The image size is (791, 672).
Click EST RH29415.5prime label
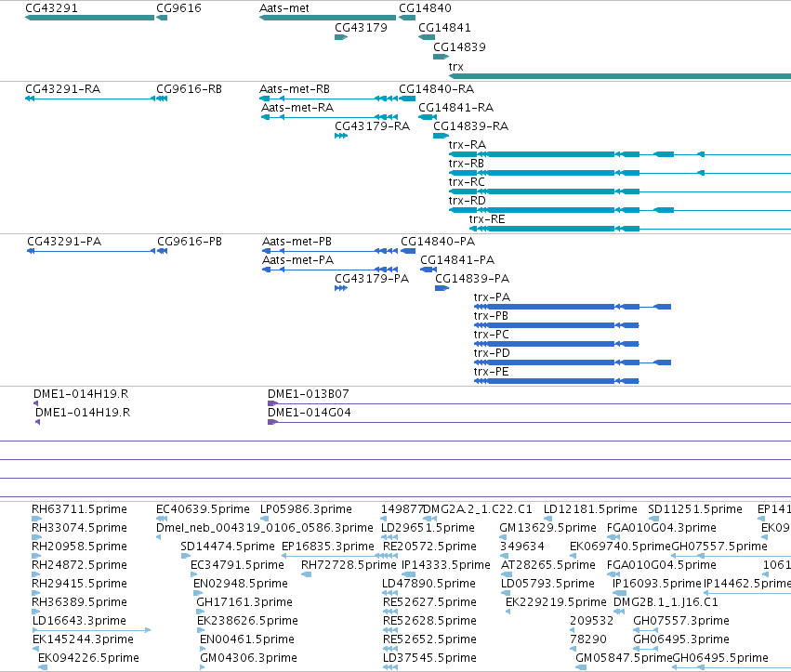click(x=79, y=584)
